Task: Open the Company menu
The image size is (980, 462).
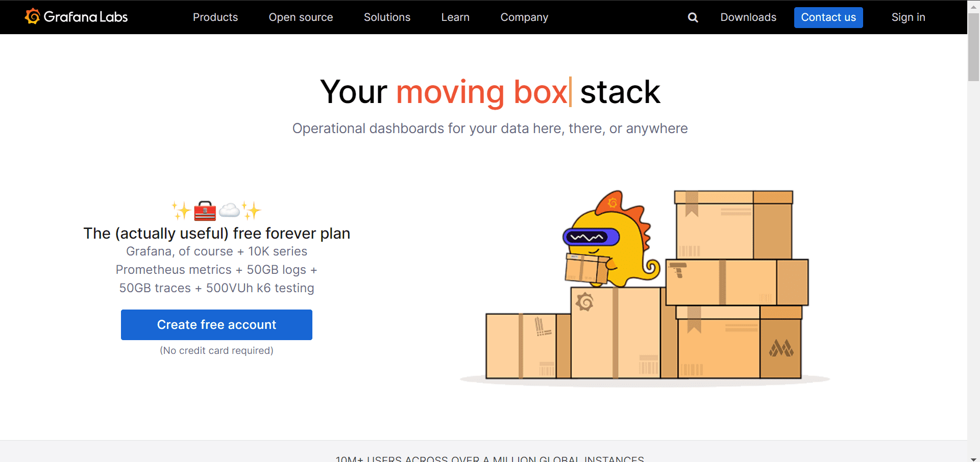Action: click(524, 17)
